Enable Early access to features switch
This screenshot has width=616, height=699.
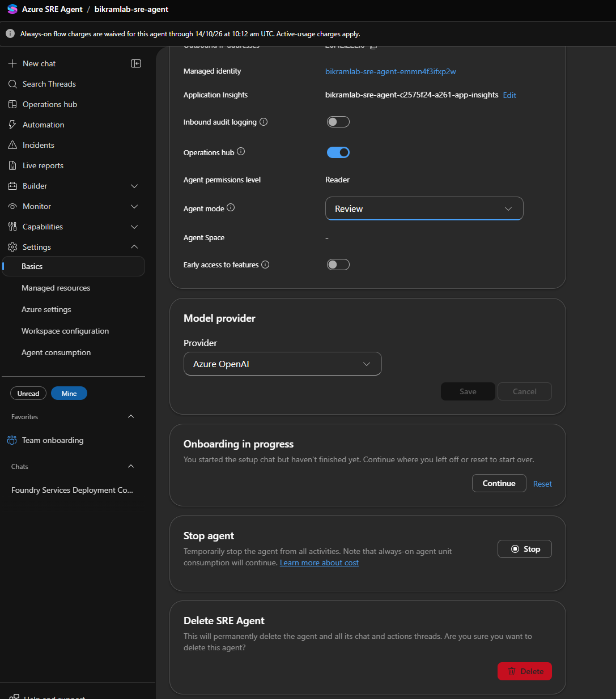(x=338, y=265)
